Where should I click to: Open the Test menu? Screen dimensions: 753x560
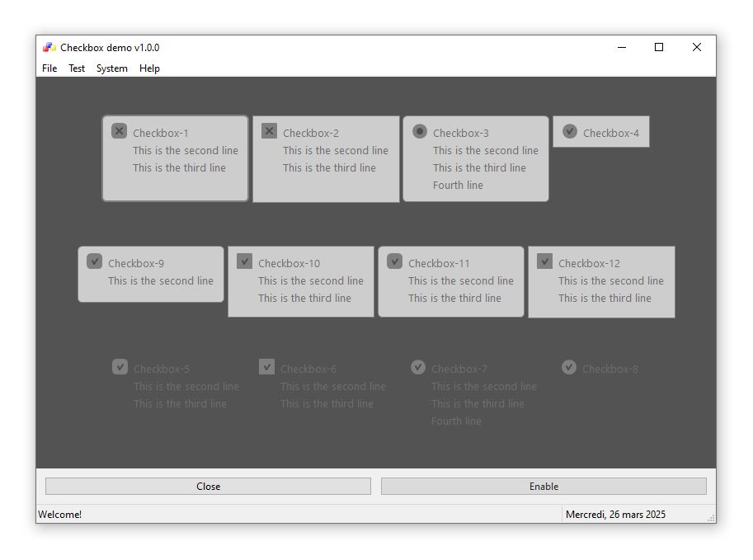(77, 68)
